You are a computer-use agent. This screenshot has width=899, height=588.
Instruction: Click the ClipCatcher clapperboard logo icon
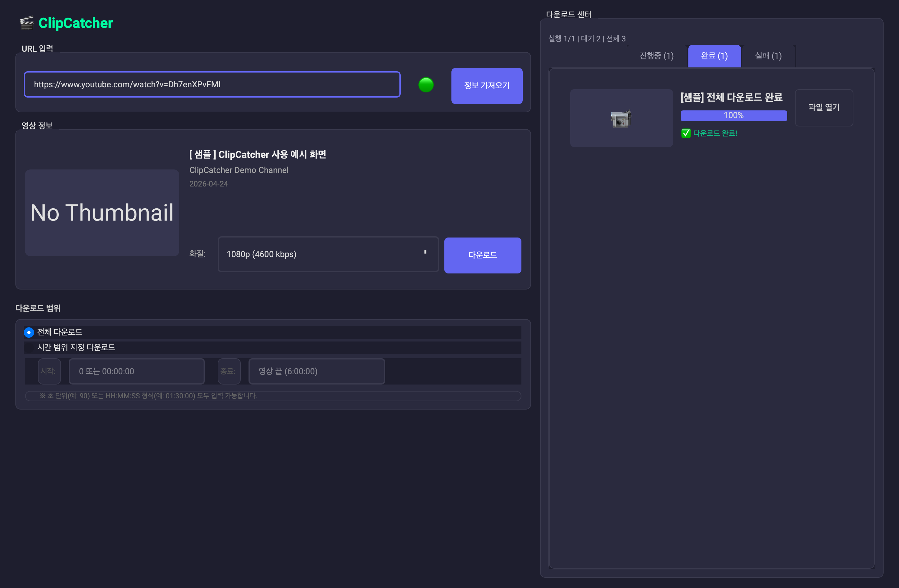tap(27, 23)
